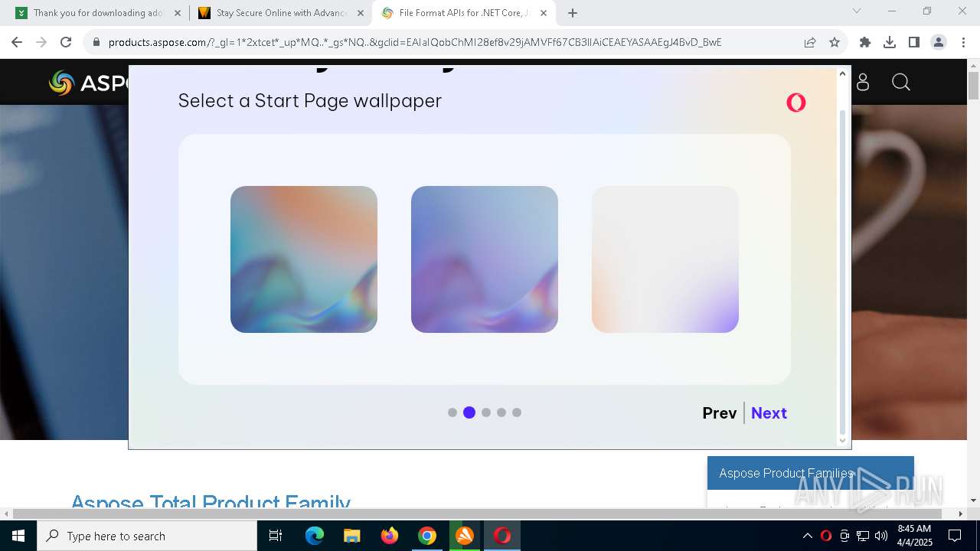Open the notification center icon

point(955,536)
